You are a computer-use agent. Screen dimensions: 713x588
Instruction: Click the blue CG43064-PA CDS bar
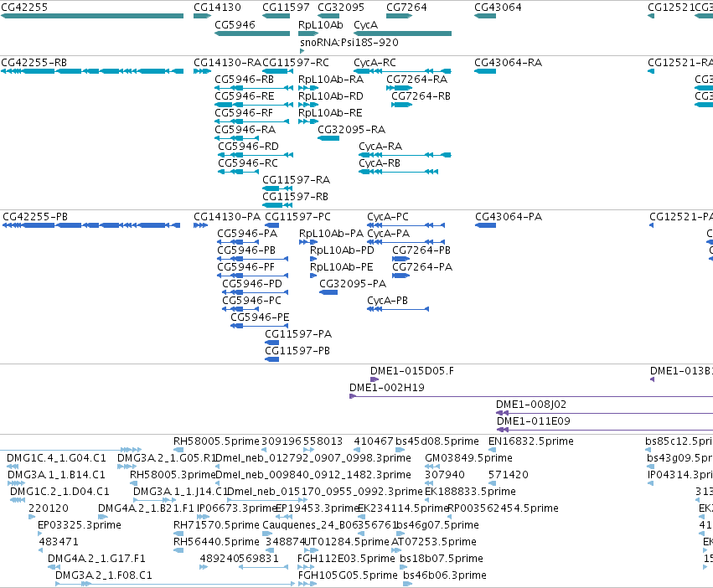[x=485, y=225]
